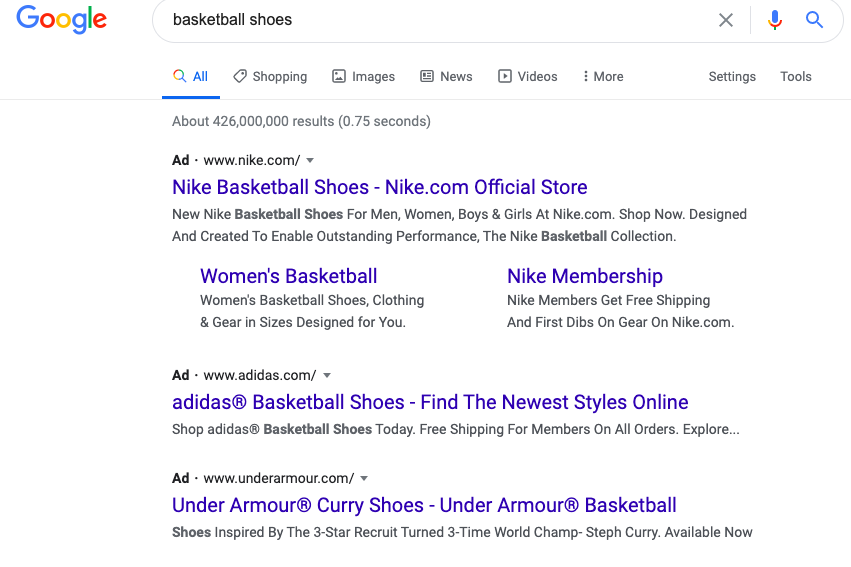Open the Shopping results tab
The image size is (851, 567).
[x=270, y=76]
